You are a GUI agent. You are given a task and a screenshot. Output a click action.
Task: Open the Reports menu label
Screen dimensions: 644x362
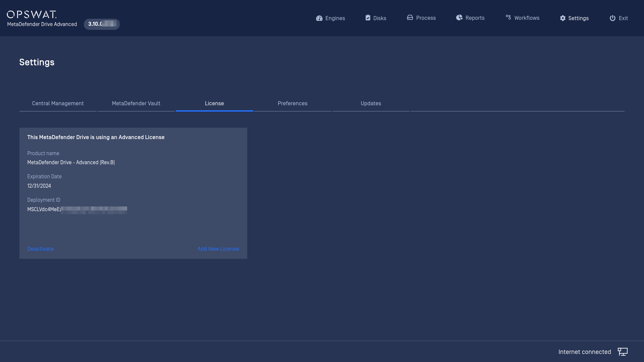pos(475,18)
